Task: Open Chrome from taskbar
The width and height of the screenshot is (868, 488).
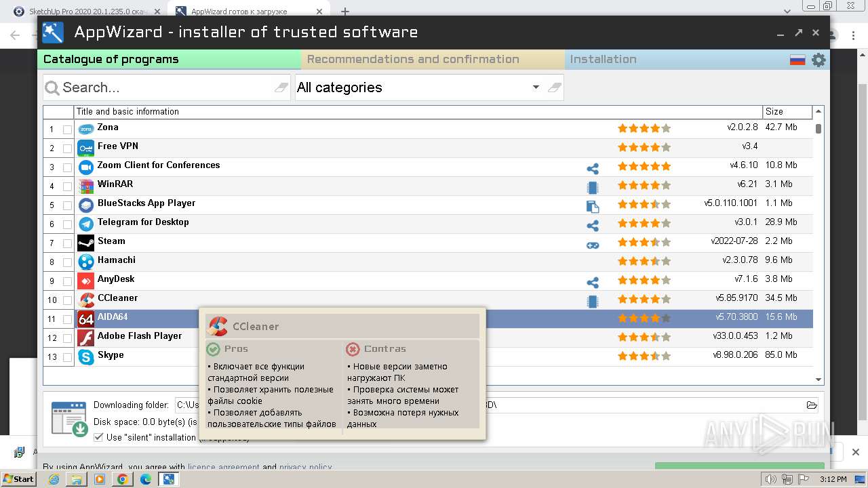Action: [122, 479]
